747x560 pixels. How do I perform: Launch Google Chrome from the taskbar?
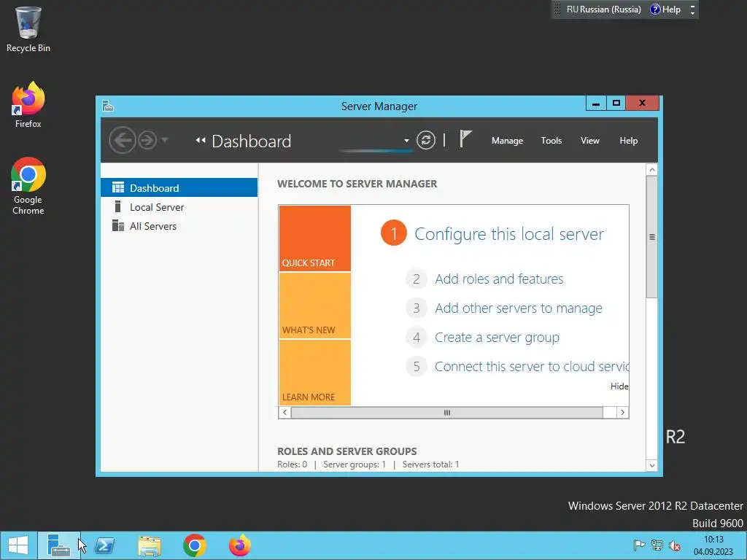click(194, 545)
